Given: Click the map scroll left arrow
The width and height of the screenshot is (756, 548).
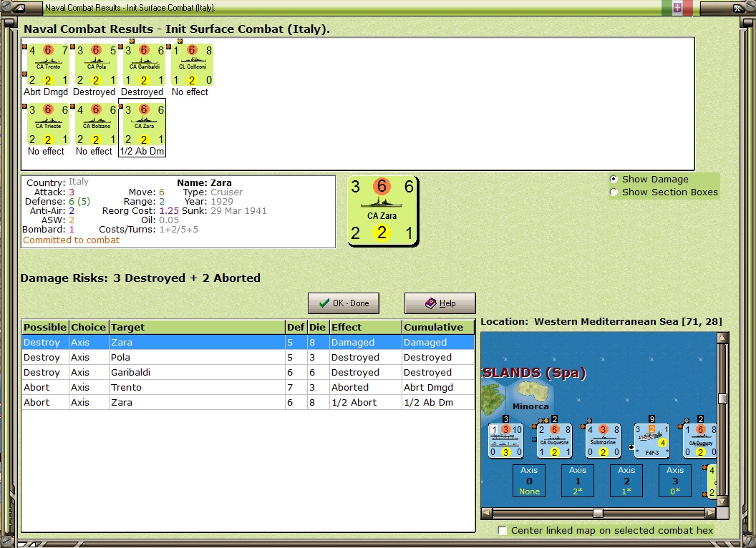Looking at the screenshot, I should (x=487, y=513).
